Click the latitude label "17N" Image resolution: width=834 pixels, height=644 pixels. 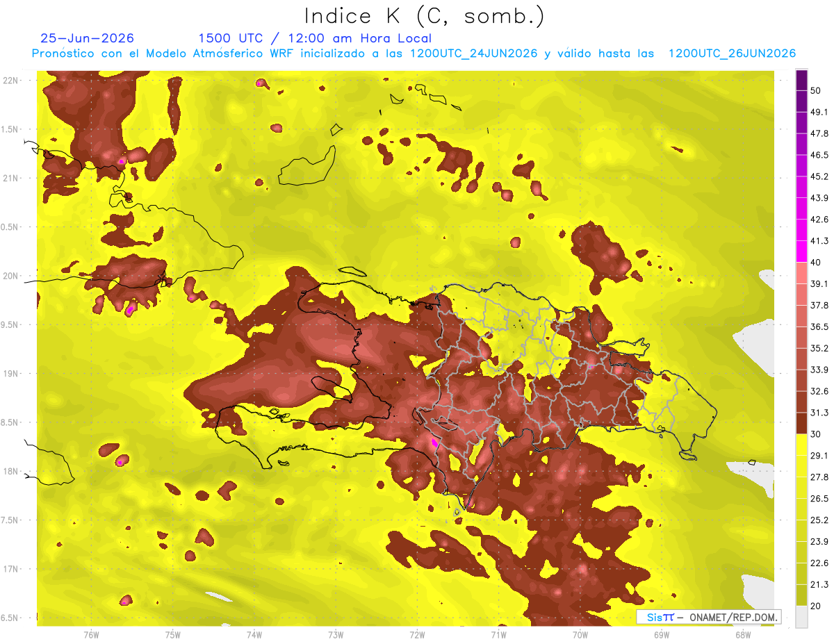pyautogui.click(x=12, y=570)
